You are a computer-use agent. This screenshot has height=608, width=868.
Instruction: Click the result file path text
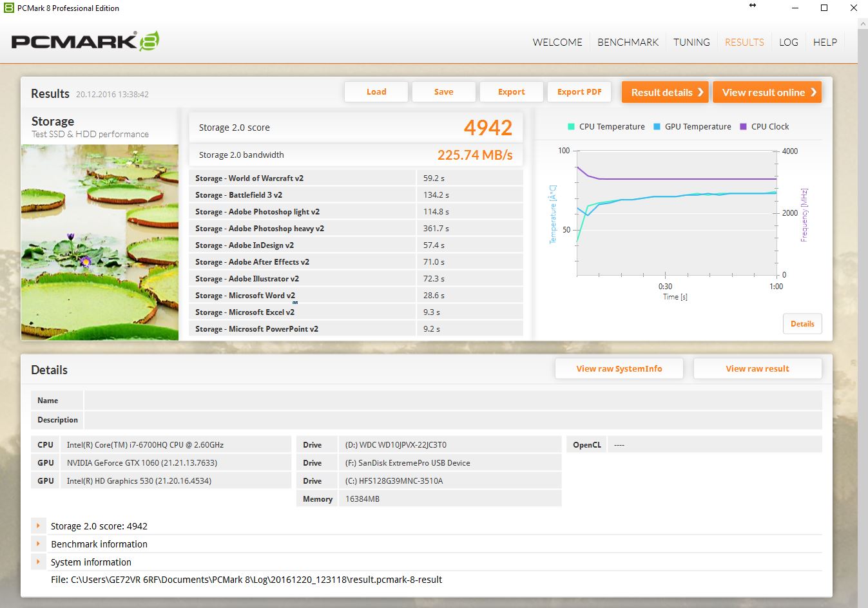coord(246,580)
